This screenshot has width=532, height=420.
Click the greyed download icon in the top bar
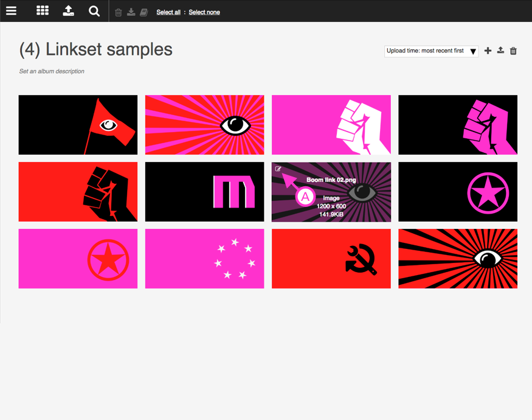pos(131,12)
